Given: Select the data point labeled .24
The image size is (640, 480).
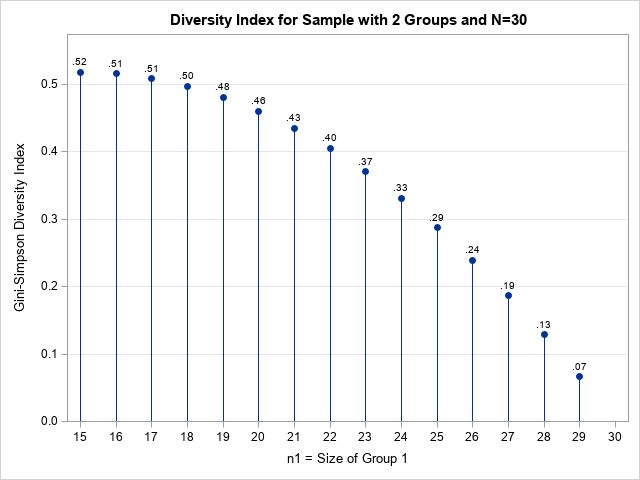Looking at the screenshot, I should pos(472,261).
